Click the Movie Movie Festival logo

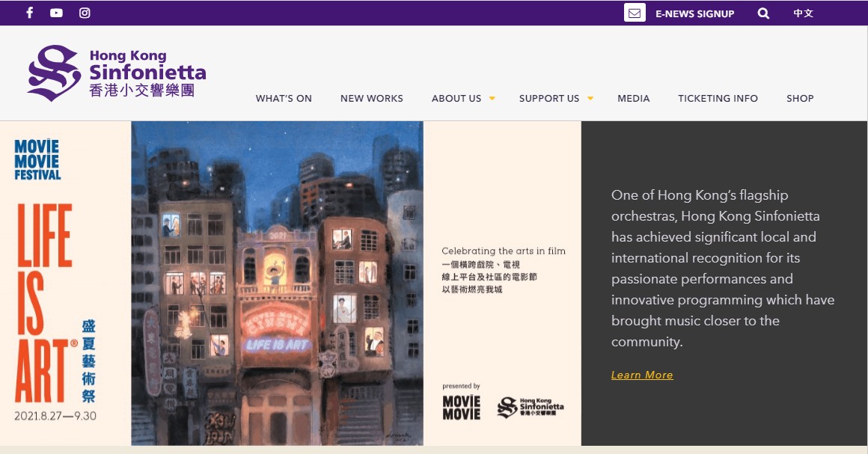pyautogui.click(x=37, y=159)
